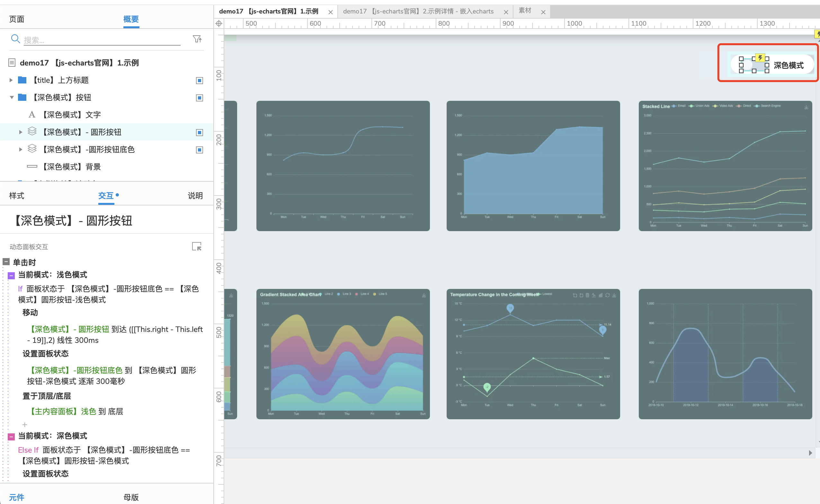Click download icon on Temperature Change chart
The width and height of the screenshot is (820, 504).
(x=614, y=295)
